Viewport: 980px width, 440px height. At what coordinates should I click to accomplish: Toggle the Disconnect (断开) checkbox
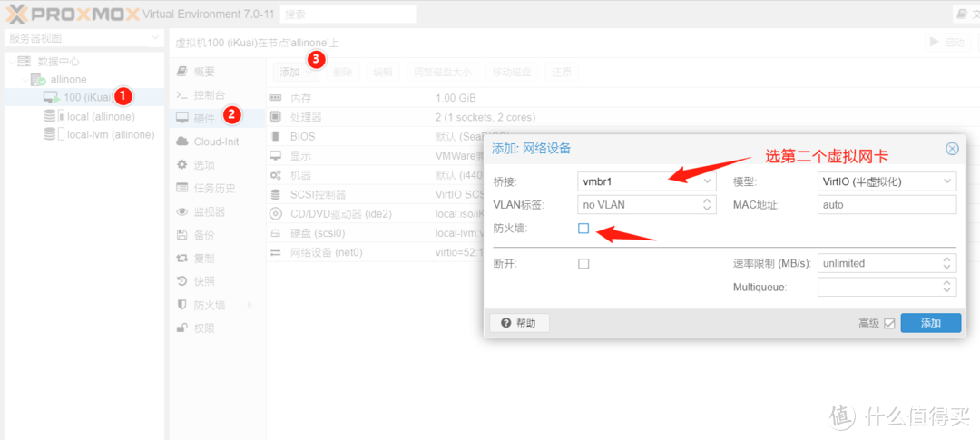[583, 264]
